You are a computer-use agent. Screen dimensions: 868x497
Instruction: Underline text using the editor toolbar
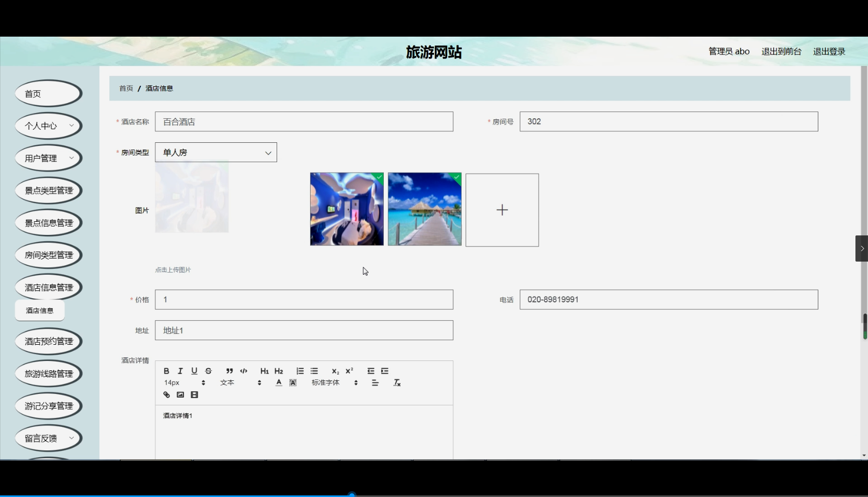(195, 371)
